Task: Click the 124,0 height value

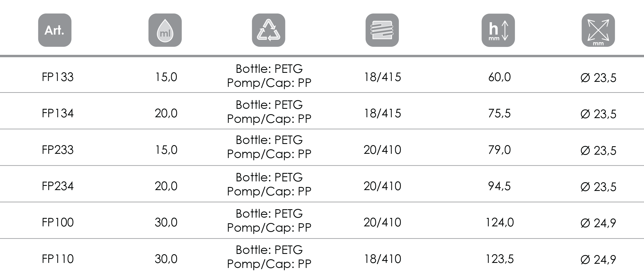Action: point(499,222)
